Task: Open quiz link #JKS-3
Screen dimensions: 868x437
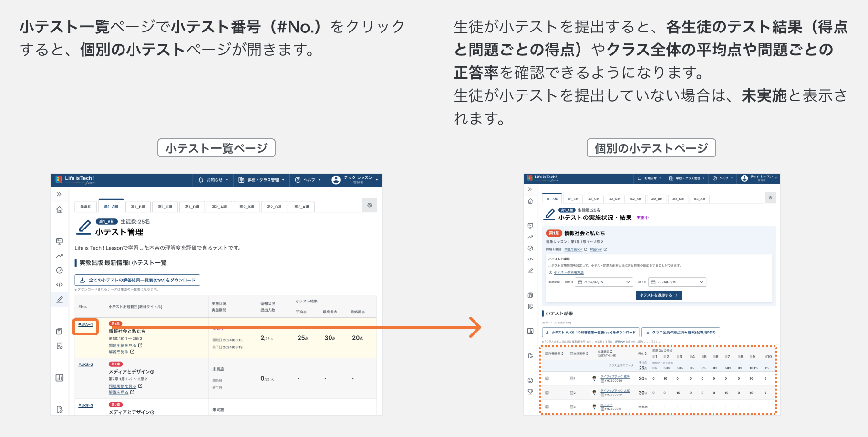Action: click(x=85, y=406)
